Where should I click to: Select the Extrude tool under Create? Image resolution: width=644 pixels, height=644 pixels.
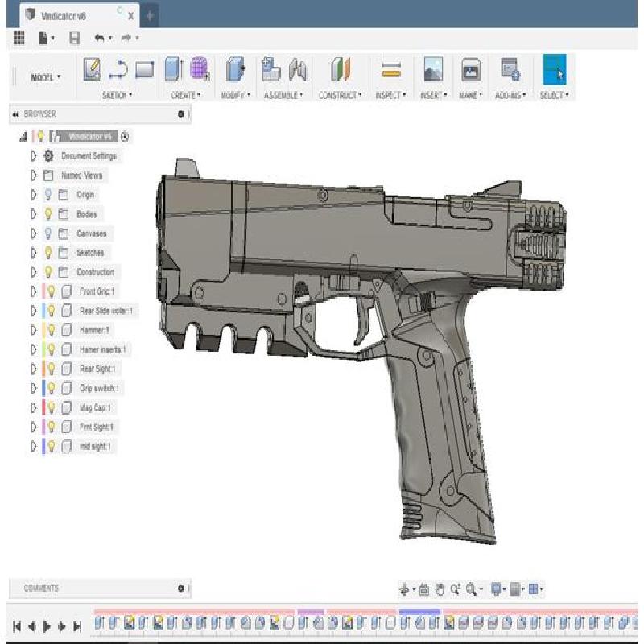pos(173,70)
